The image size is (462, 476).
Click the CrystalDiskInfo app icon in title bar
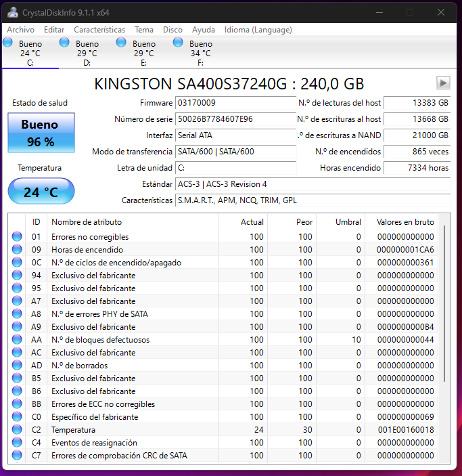point(13,12)
